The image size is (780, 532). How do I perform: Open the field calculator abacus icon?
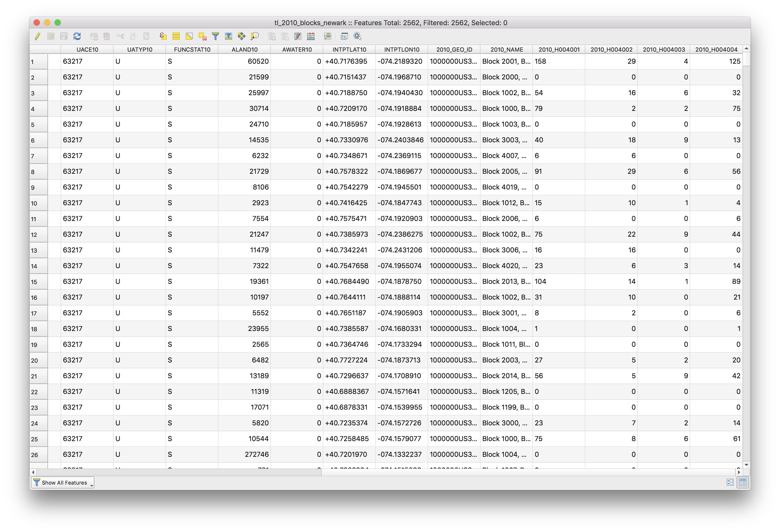(311, 36)
